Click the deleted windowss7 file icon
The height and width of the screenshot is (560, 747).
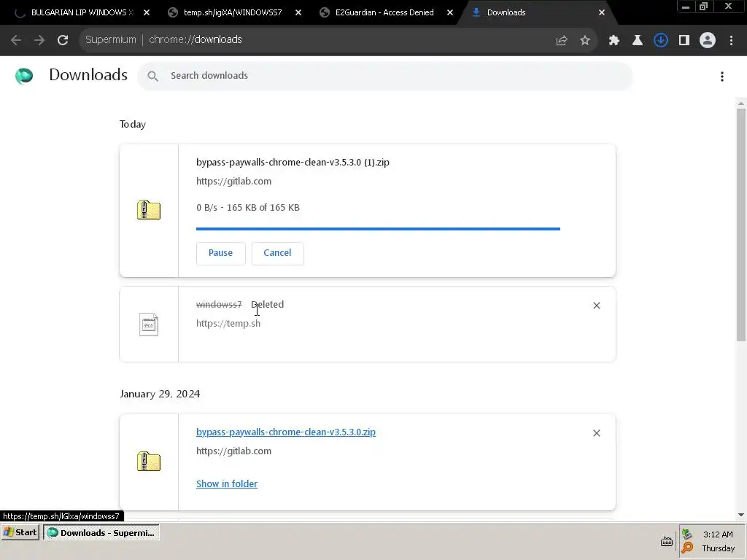point(149,324)
